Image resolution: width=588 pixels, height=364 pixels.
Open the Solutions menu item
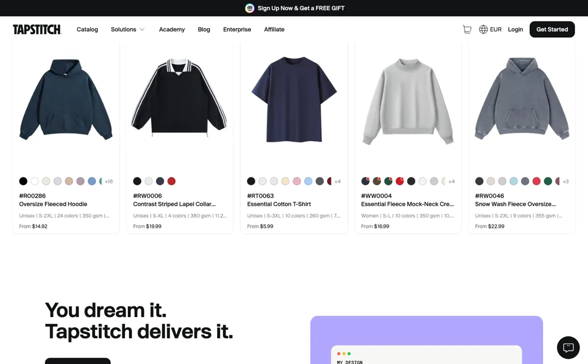(x=123, y=29)
